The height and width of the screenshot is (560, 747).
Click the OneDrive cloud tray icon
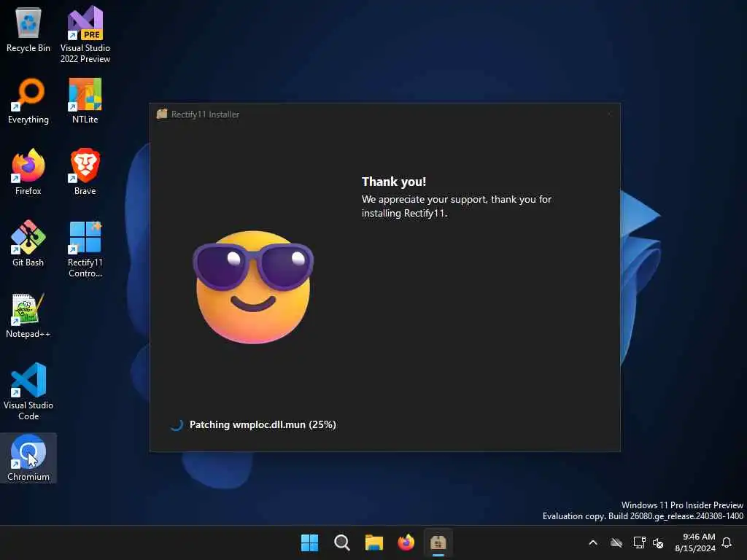coord(616,542)
